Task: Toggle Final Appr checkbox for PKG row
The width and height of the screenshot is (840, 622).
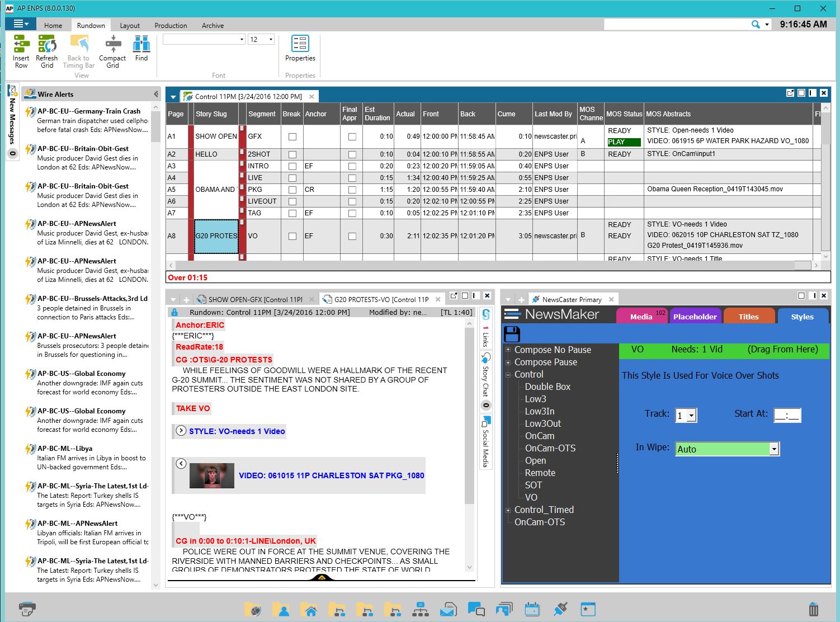Action: [352, 190]
